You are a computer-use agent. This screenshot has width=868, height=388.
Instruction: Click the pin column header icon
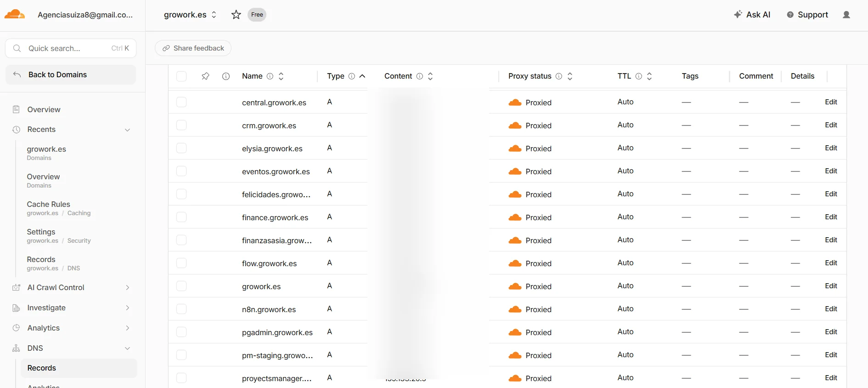tap(205, 76)
